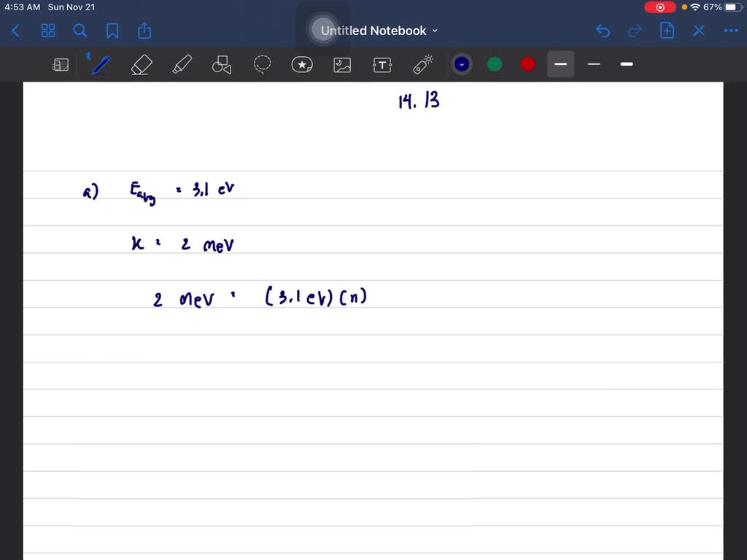Add a new page

pyautogui.click(x=667, y=31)
